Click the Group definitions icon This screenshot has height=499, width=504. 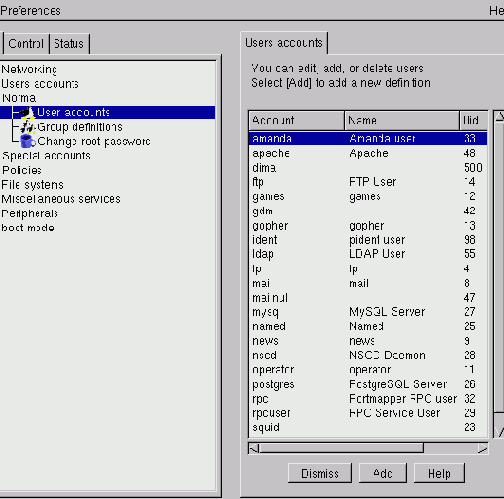[x=28, y=127]
